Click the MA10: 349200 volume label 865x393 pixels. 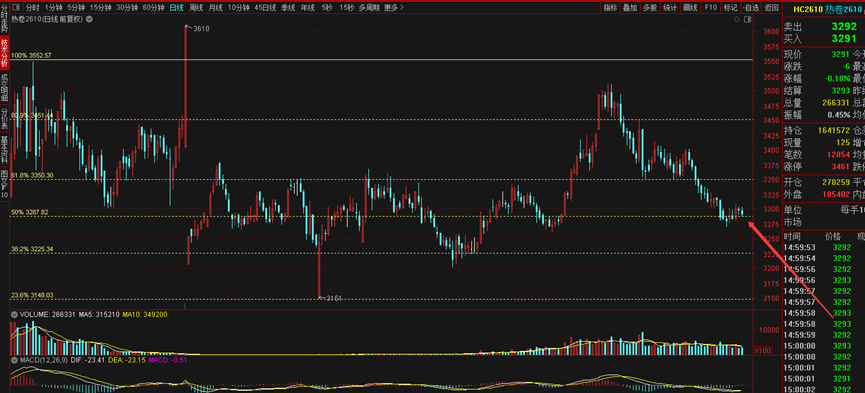[x=144, y=314]
